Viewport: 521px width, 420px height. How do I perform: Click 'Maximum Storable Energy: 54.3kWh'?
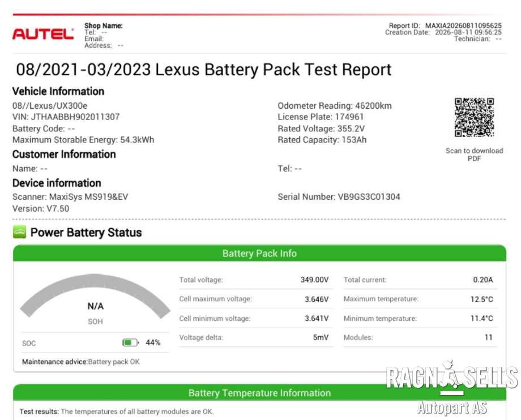83,140
